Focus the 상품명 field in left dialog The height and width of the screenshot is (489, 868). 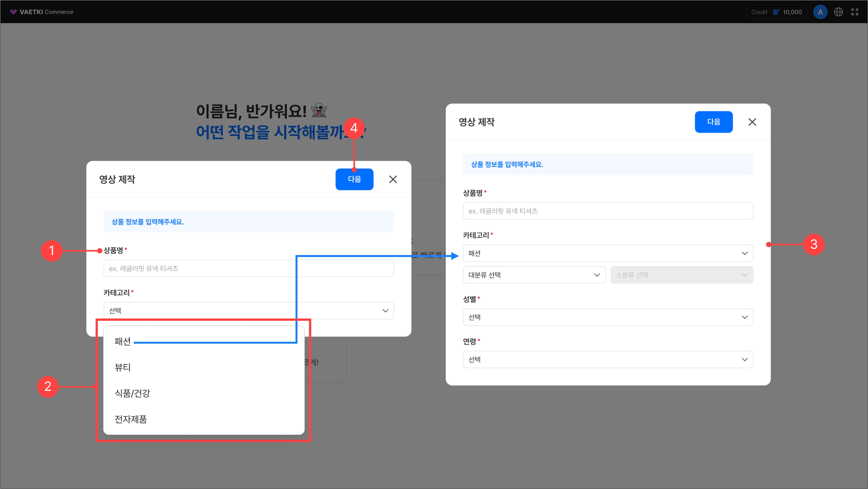(249, 269)
